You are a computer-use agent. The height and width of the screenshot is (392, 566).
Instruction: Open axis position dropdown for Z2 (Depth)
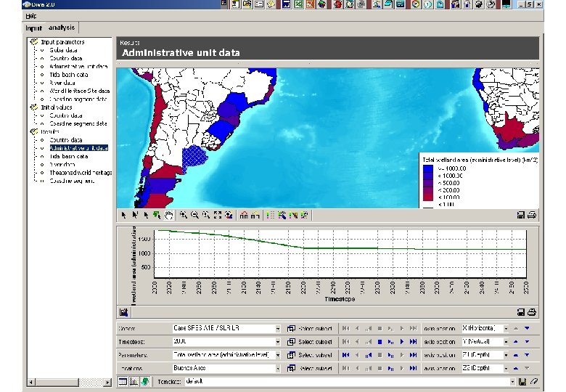point(506,369)
